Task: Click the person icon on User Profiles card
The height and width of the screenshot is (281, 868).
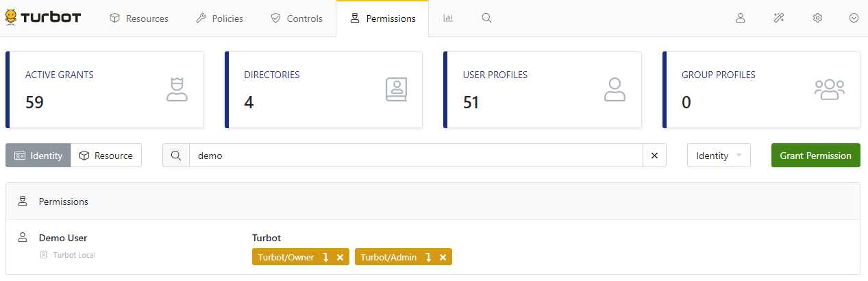Action: [x=615, y=90]
